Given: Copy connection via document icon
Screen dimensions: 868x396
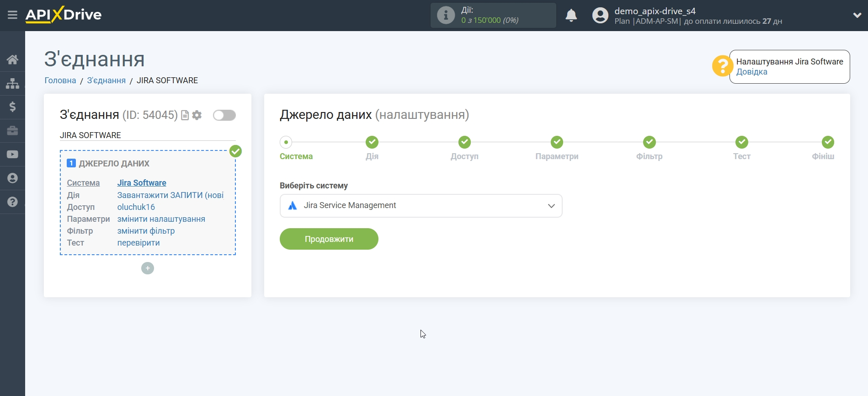Looking at the screenshot, I should pos(185,115).
